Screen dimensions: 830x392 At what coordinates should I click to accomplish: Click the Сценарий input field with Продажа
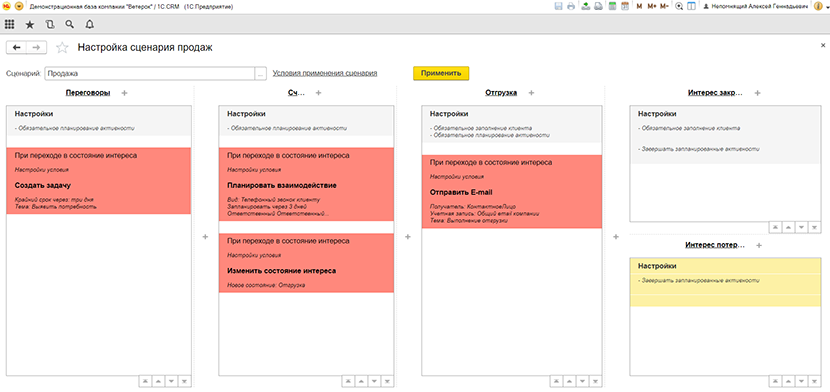150,74
